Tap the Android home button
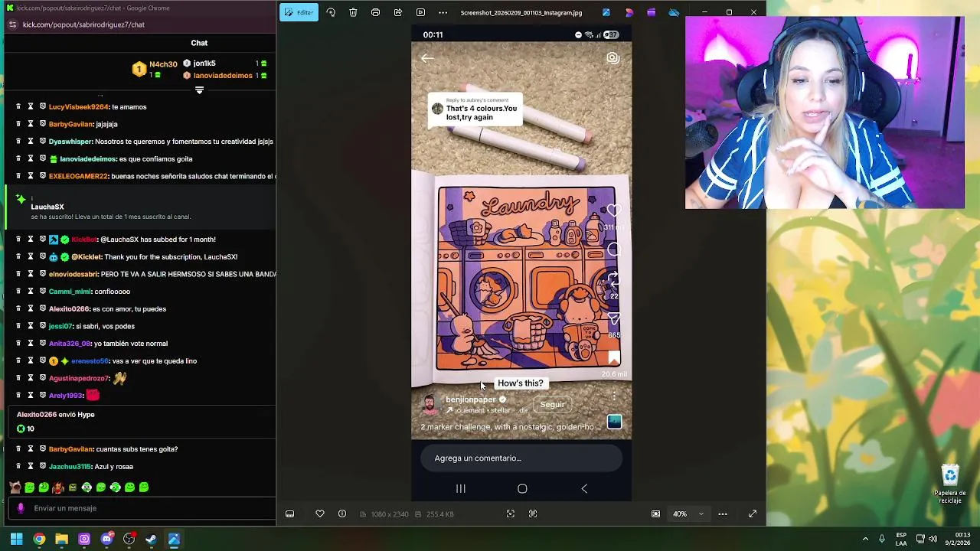Image resolution: width=980 pixels, height=551 pixels. point(522,489)
